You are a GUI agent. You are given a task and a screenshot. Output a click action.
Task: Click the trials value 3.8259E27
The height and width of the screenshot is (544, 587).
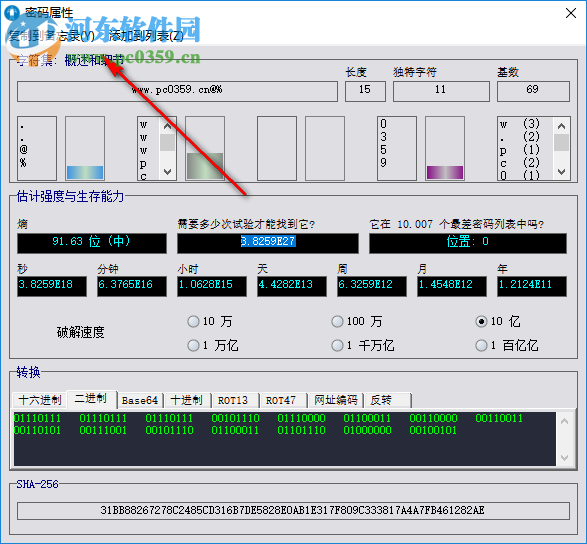click(268, 243)
